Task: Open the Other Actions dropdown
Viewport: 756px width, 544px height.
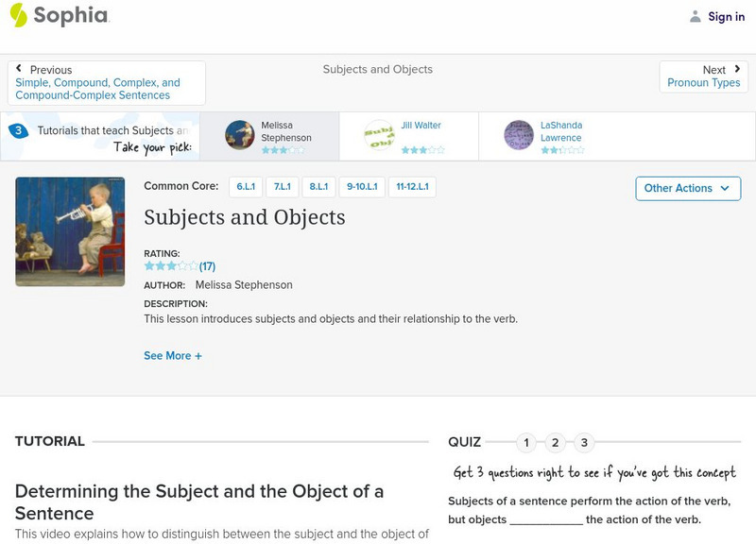Action: [x=687, y=188]
